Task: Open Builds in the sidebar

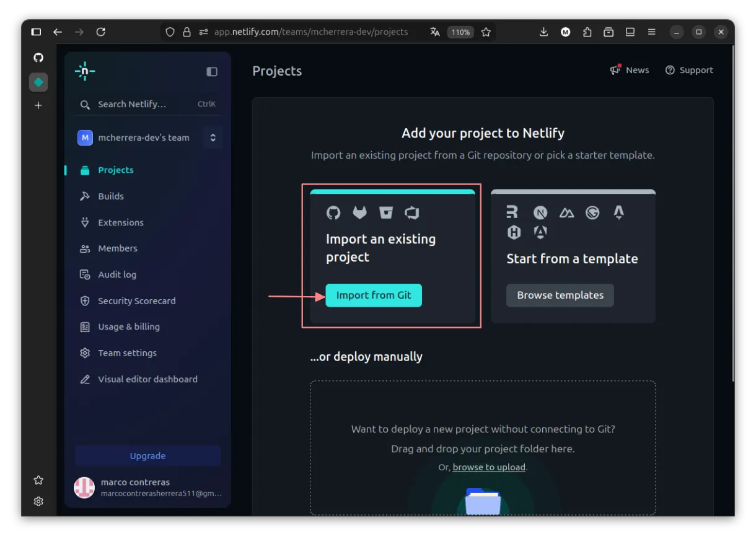Action: (x=111, y=196)
